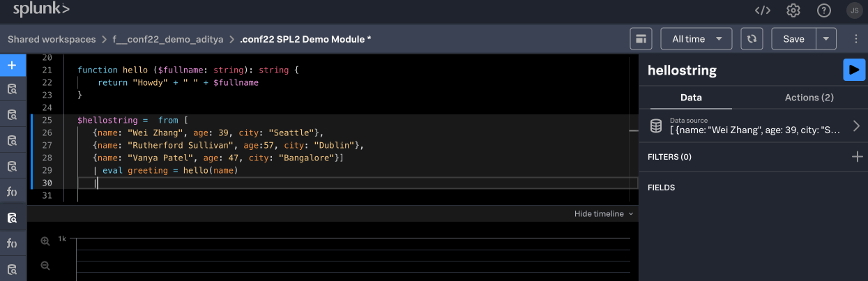The image size is (868, 281).
Task: Open the All time range dropdown
Action: (696, 39)
